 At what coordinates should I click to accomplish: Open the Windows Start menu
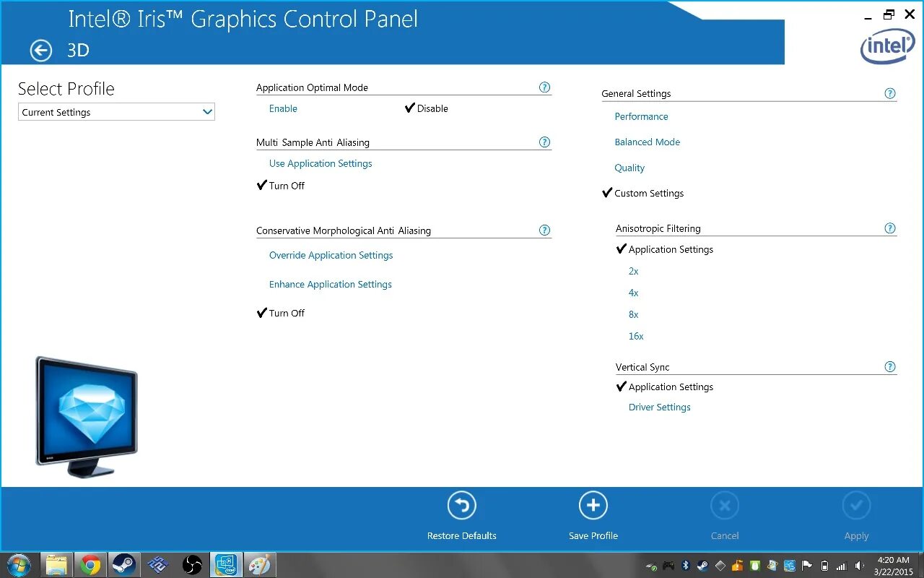click(17, 564)
